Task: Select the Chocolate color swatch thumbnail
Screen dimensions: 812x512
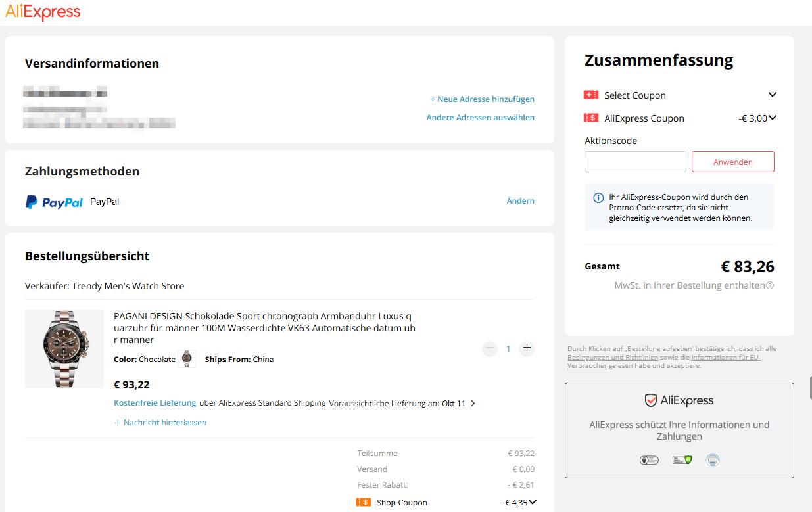Action: coord(187,359)
